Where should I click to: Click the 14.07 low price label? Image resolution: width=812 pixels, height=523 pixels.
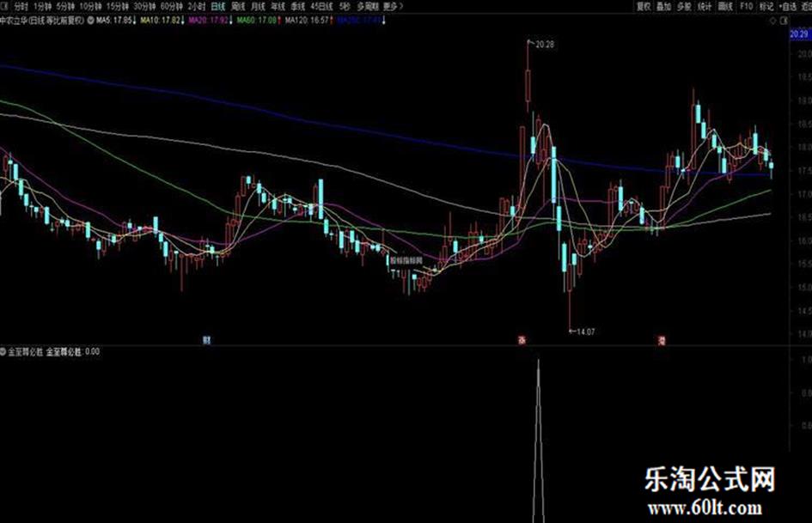tap(585, 331)
